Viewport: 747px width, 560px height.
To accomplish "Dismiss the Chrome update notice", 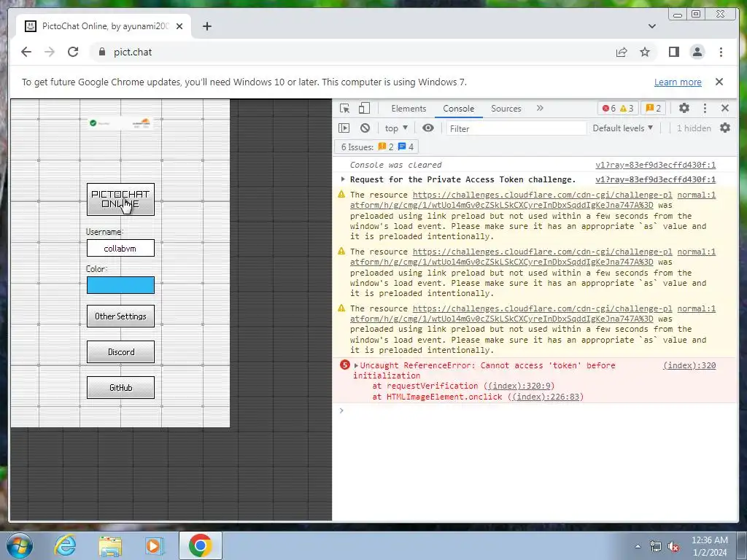I will coord(719,82).
